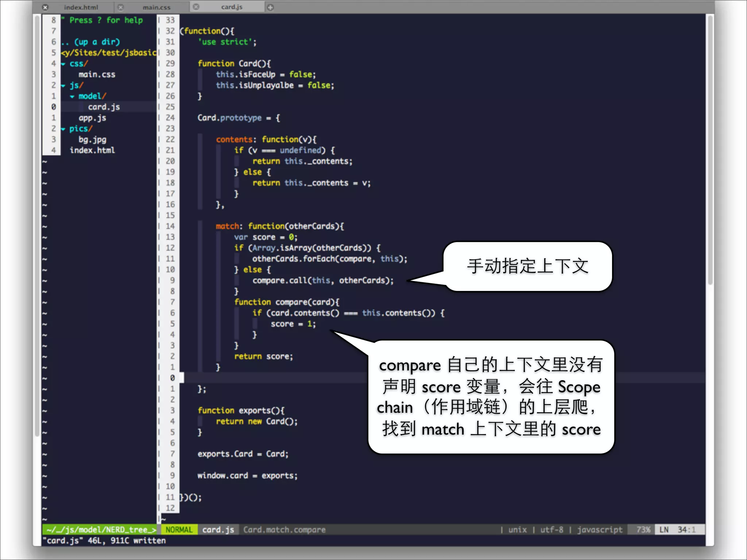Viewport: 747px width, 560px height.
Task: Click 'if (v === undefined) {' line
Action: (285, 151)
